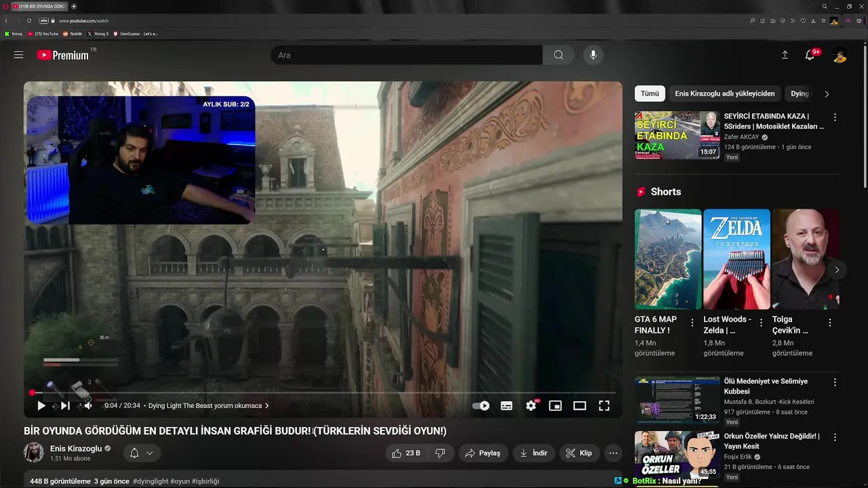This screenshot has width=868, height=488.
Task: Open options for GTA 6 MAP short
Action: (692, 323)
